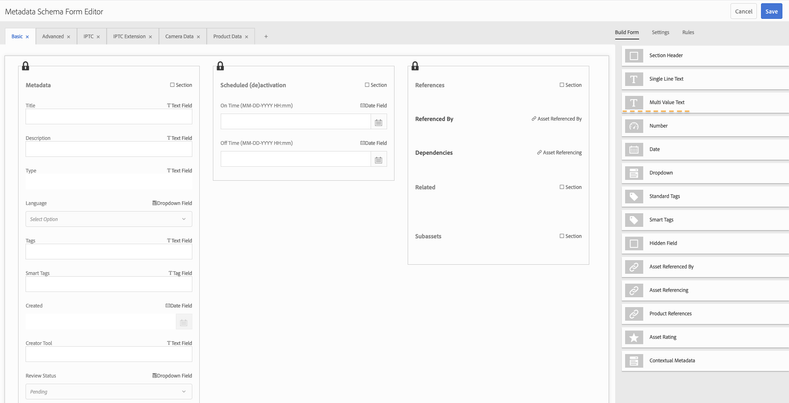Select the Asset Referenced By component icon
The height and width of the screenshot is (403, 789).
coord(634,267)
